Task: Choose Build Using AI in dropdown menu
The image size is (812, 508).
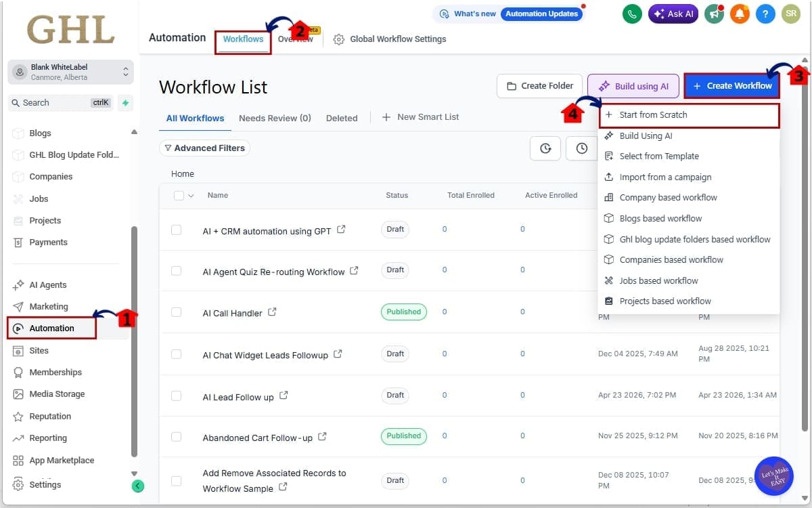Action: coord(689,136)
